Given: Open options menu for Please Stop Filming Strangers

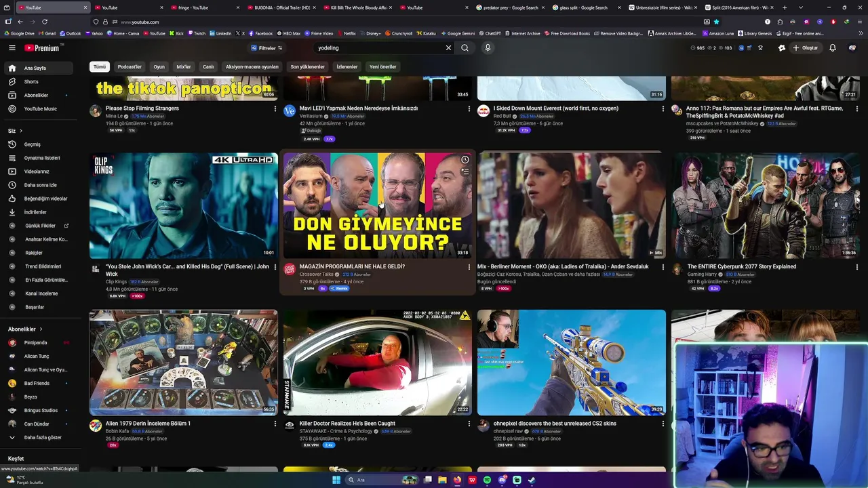Looking at the screenshot, I should point(275,108).
